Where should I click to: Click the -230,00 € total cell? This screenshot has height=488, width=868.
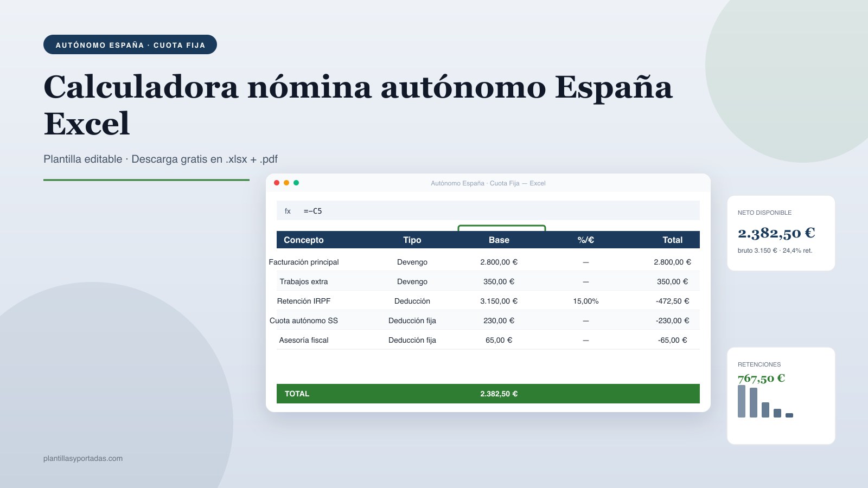(673, 320)
